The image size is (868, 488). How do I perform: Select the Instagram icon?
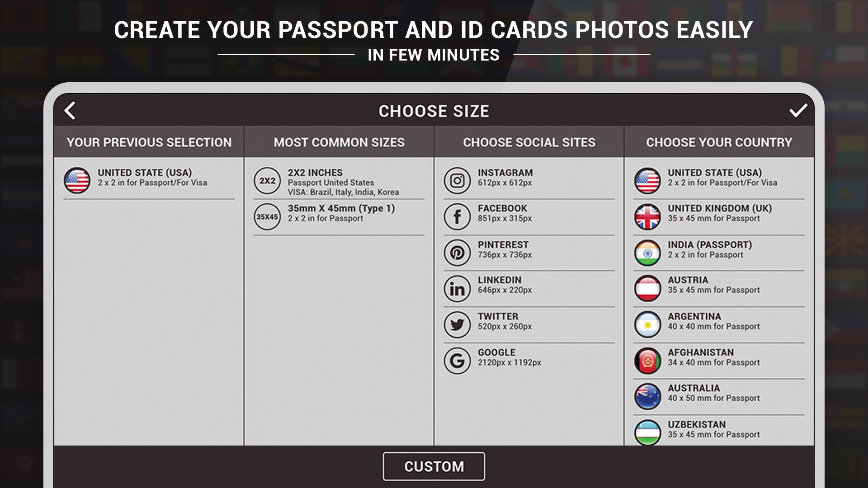pos(457,181)
